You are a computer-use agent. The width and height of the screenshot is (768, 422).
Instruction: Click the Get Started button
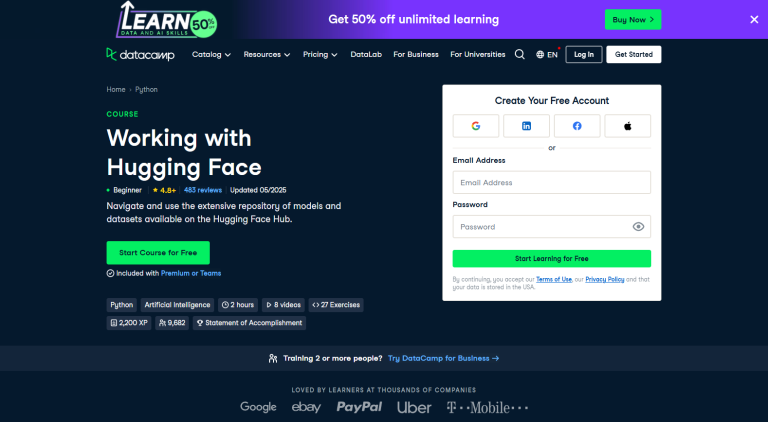pos(634,54)
